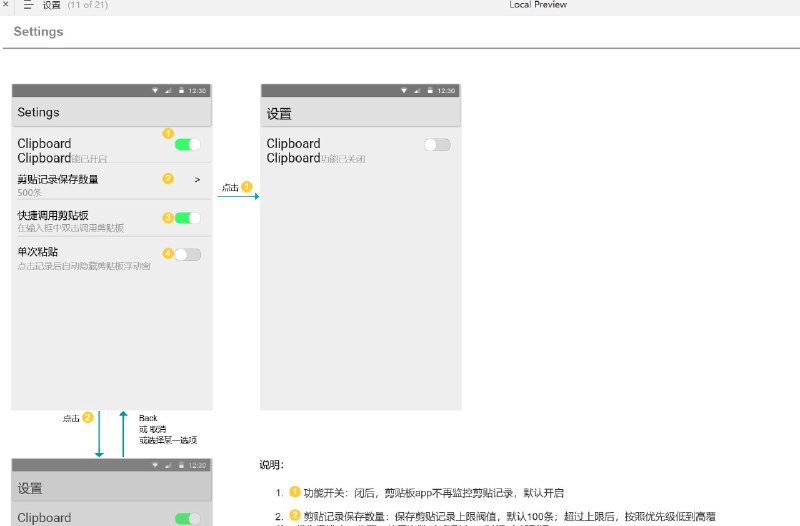Click the 在输入框中双击调用剪贴板 description
Viewport: 800px width, 526px height.
[x=70, y=228]
